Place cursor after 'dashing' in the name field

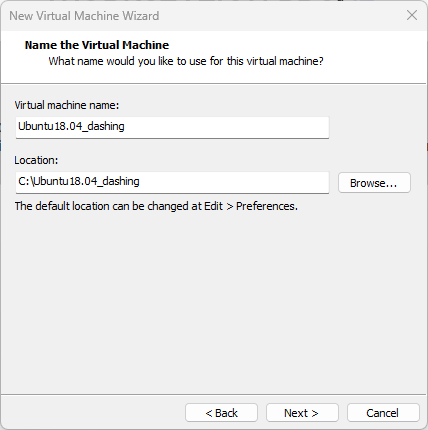point(125,127)
